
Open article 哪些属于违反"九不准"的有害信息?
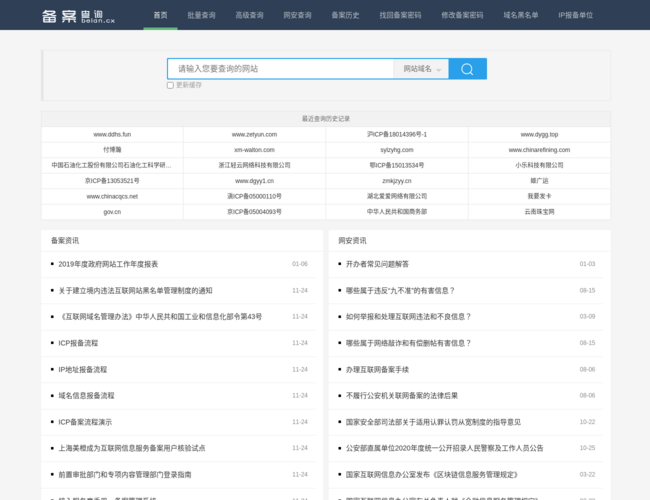(x=400, y=291)
